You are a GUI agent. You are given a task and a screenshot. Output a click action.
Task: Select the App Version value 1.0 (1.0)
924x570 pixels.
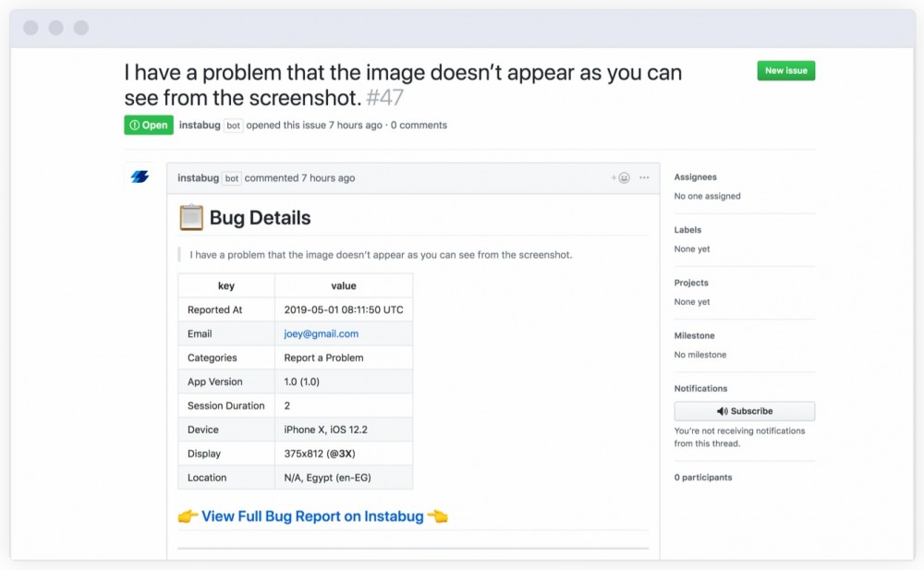302,382
